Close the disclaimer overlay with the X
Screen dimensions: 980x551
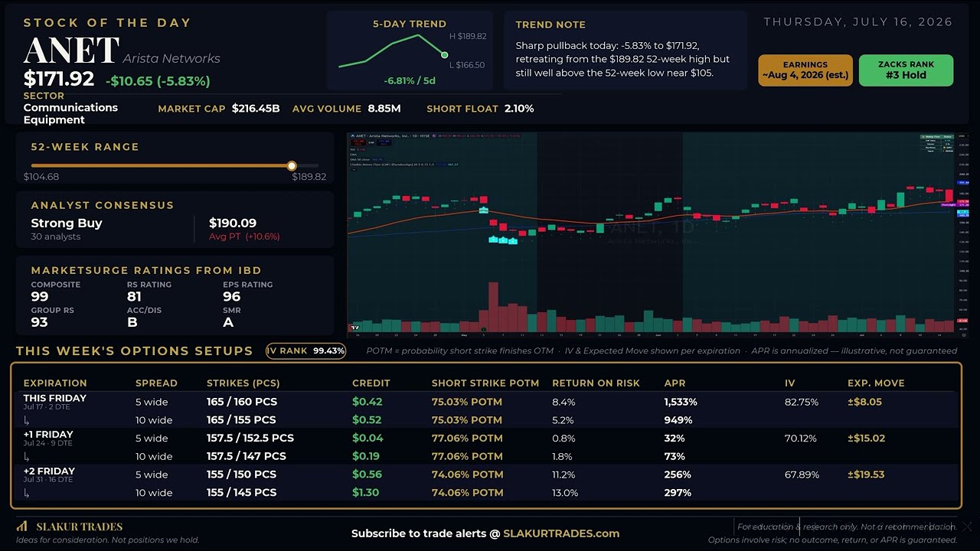[966, 527]
